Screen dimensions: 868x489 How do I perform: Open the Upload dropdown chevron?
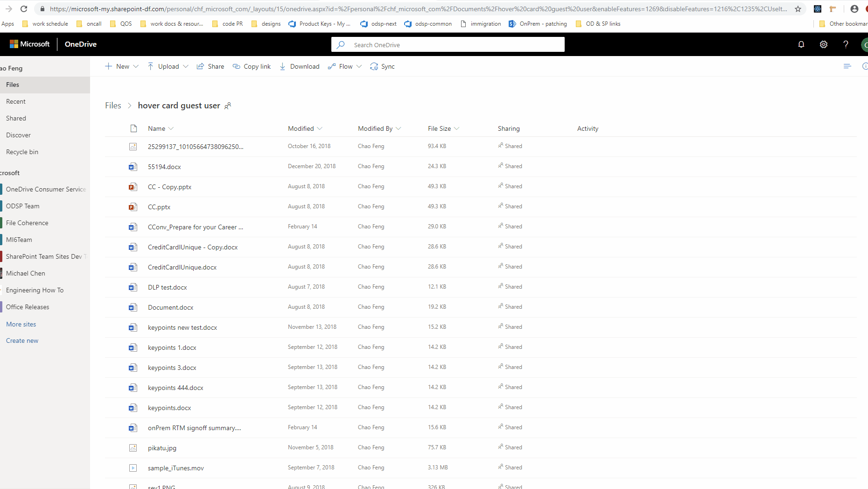click(x=186, y=66)
